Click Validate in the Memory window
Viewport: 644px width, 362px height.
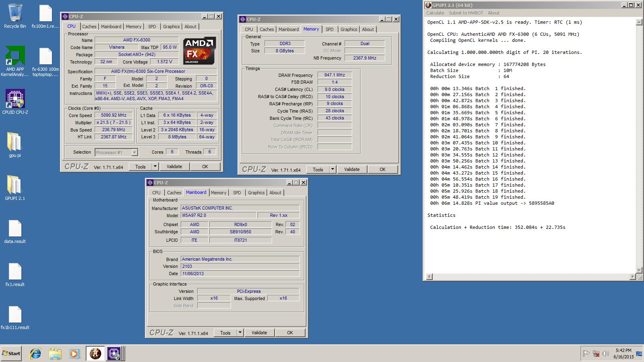coord(352,169)
